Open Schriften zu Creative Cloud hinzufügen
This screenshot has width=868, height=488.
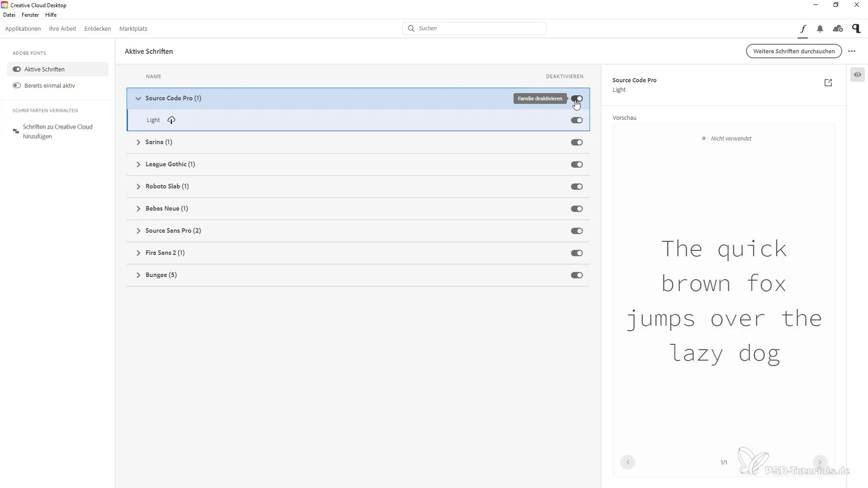[x=58, y=131]
